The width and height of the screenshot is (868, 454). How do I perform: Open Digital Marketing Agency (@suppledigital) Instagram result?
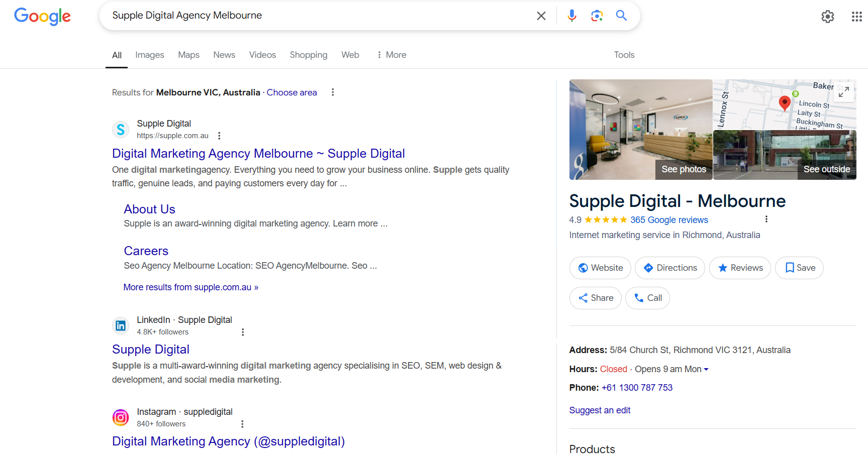click(229, 441)
